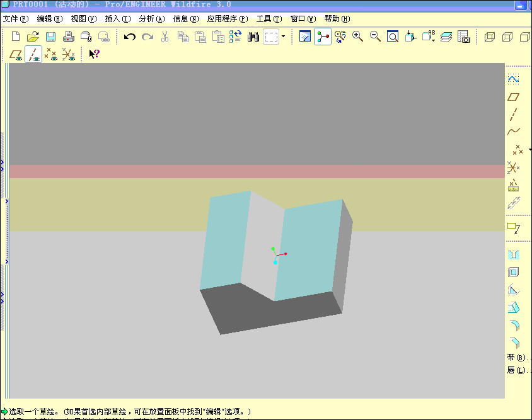
Task: Open the 信息(N) menu
Action: pos(186,19)
